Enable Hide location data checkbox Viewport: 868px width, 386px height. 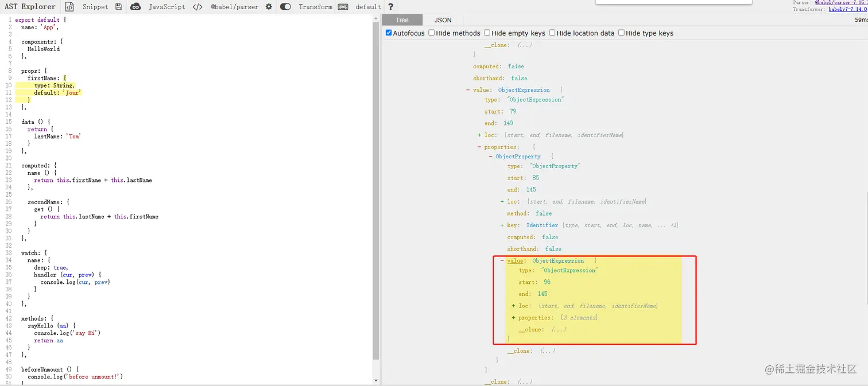click(552, 33)
